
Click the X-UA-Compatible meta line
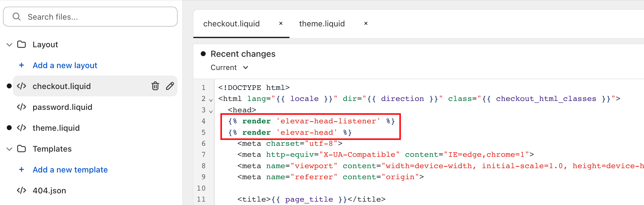(386, 154)
